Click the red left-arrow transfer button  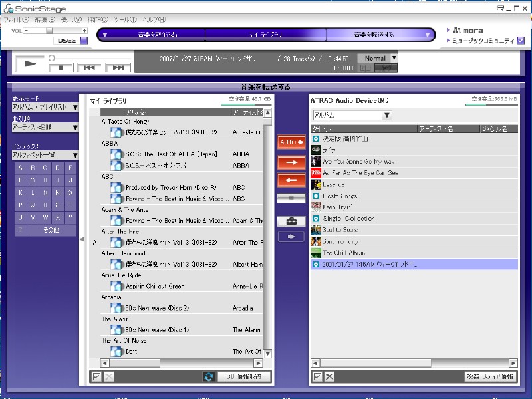[291, 180]
